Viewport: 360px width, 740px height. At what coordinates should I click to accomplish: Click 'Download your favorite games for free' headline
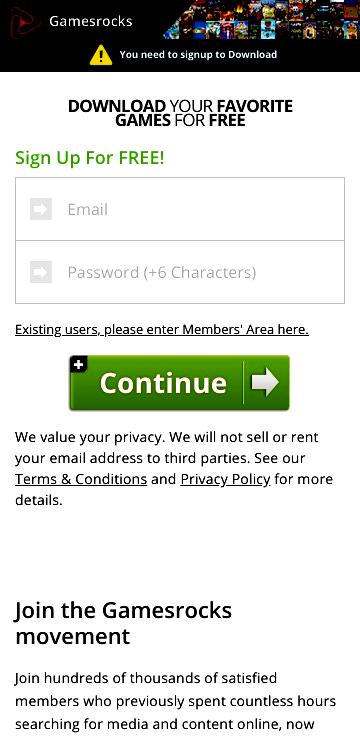pos(180,113)
